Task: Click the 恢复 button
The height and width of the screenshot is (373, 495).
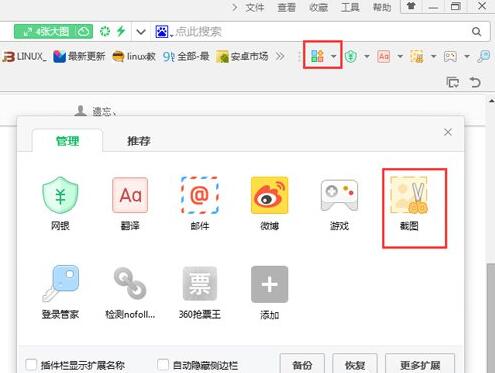Action: [355, 364]
